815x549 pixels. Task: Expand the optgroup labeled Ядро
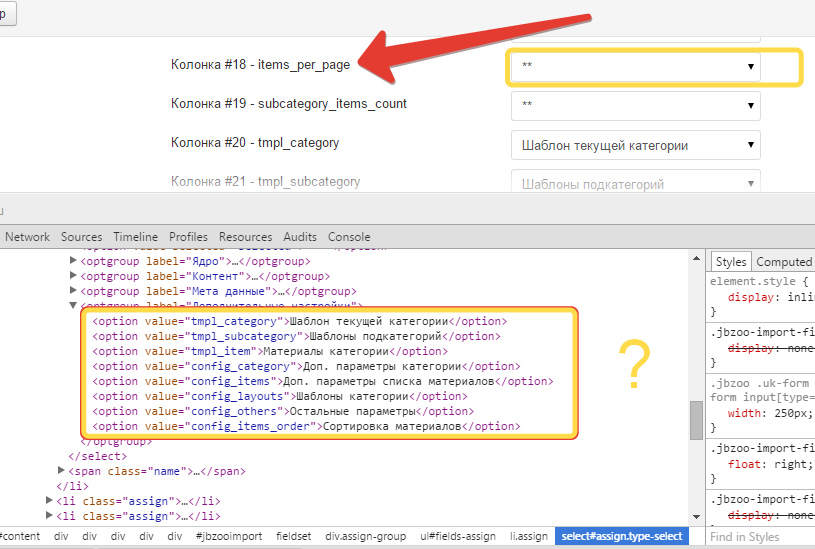73,262
